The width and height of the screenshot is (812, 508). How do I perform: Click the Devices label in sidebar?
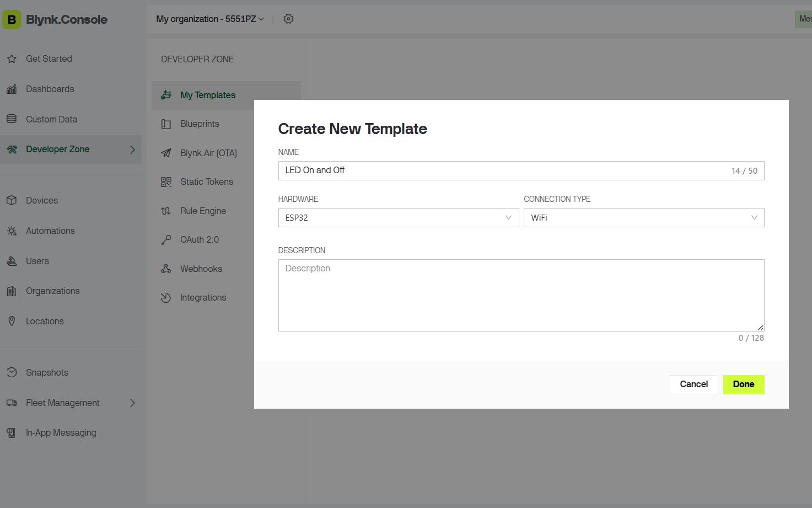(42, 200)
